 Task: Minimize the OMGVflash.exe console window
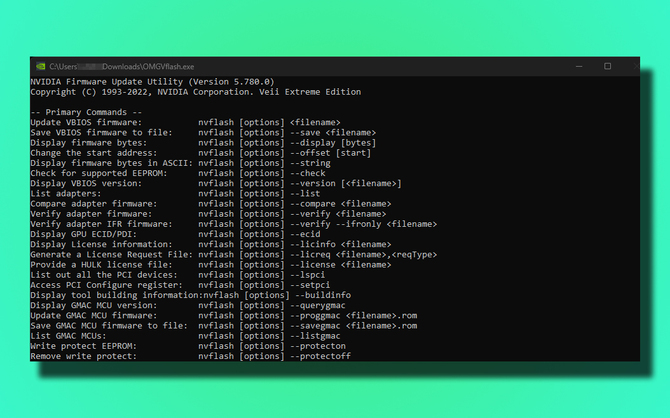point(579,66)
